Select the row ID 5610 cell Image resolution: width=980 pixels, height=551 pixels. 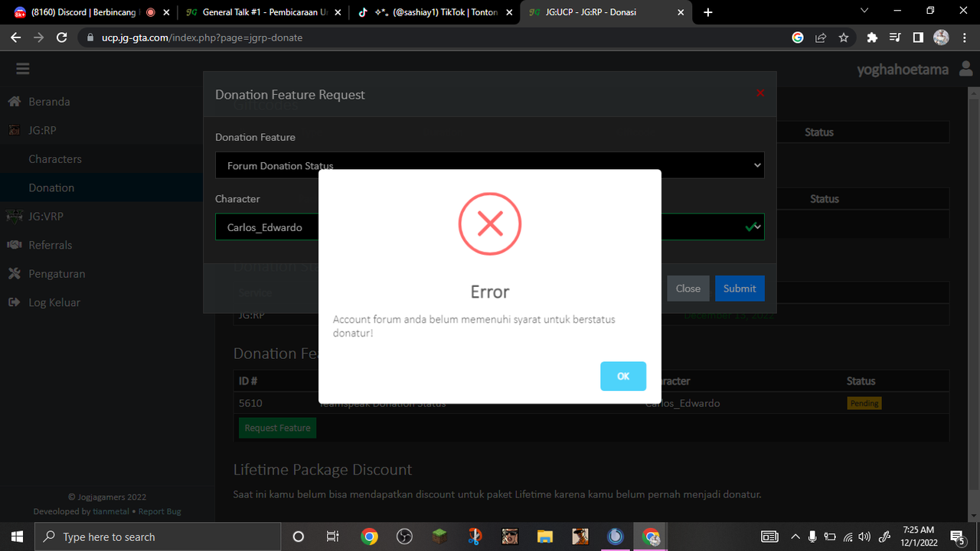coord(250,403)
